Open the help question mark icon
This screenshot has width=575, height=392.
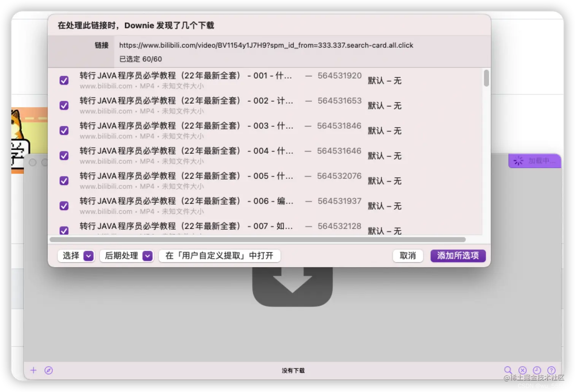point(551,370)
